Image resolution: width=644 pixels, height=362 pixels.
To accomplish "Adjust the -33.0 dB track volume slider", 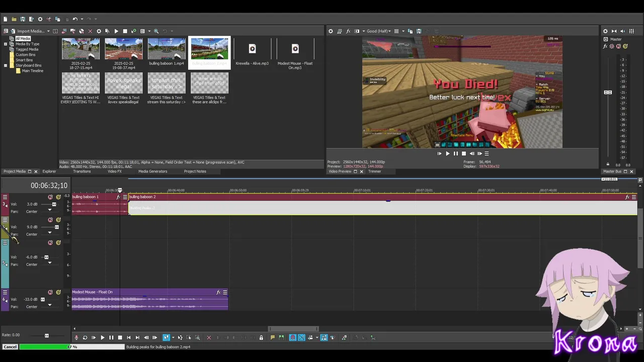I will [x=43, y=300].
